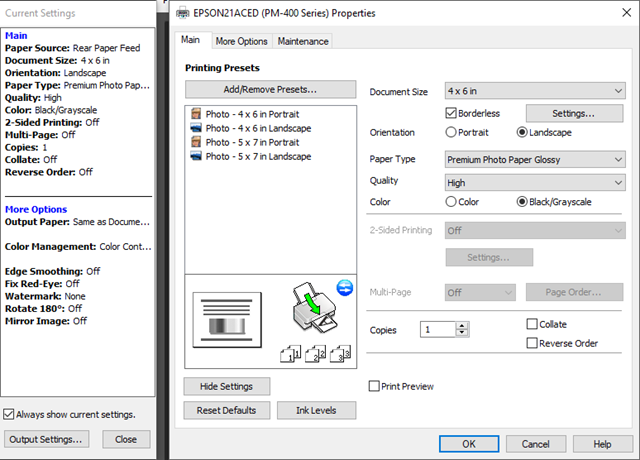640x460 pixels.
Task: Select preset text Photo - 5 x 7 in Landscape
Action: pyautogui.click(x=258, y=156)
